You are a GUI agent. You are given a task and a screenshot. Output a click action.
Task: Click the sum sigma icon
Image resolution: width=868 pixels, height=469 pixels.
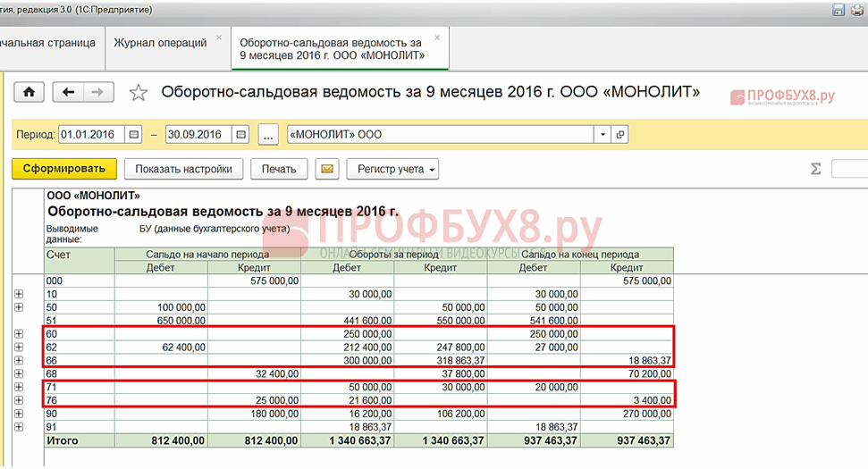[815, 169]
